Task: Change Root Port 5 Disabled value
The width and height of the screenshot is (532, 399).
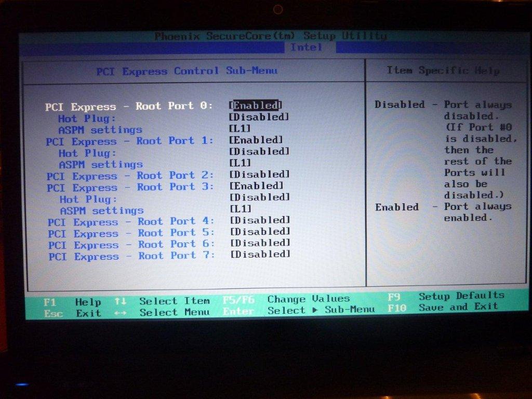Action: [261, 232]
